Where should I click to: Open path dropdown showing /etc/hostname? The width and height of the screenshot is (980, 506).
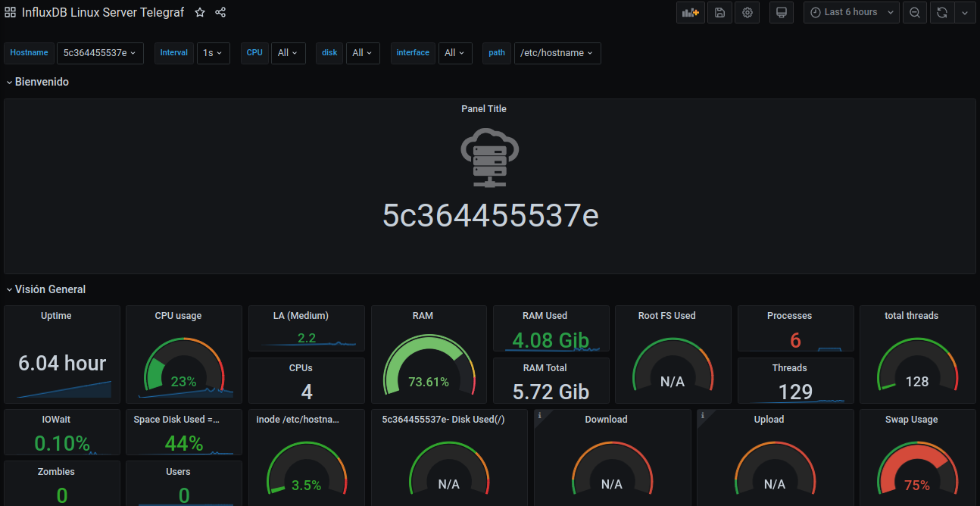[x=557, y=53]
